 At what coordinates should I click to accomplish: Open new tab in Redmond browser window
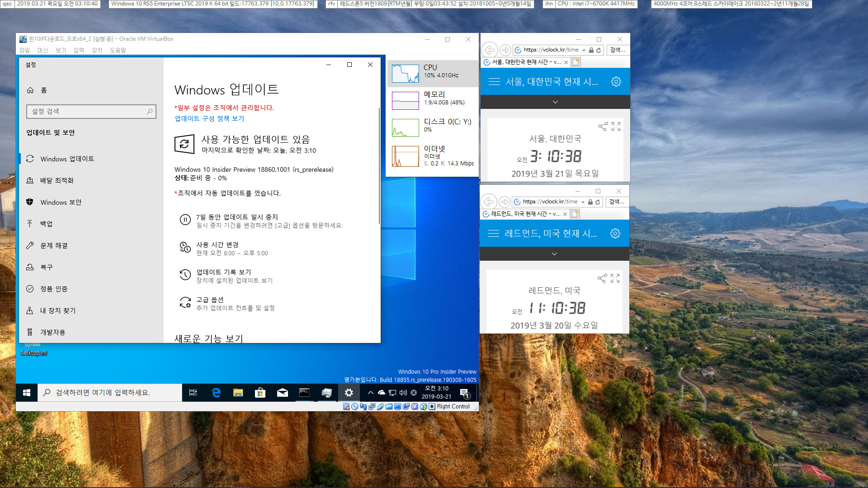575,214
